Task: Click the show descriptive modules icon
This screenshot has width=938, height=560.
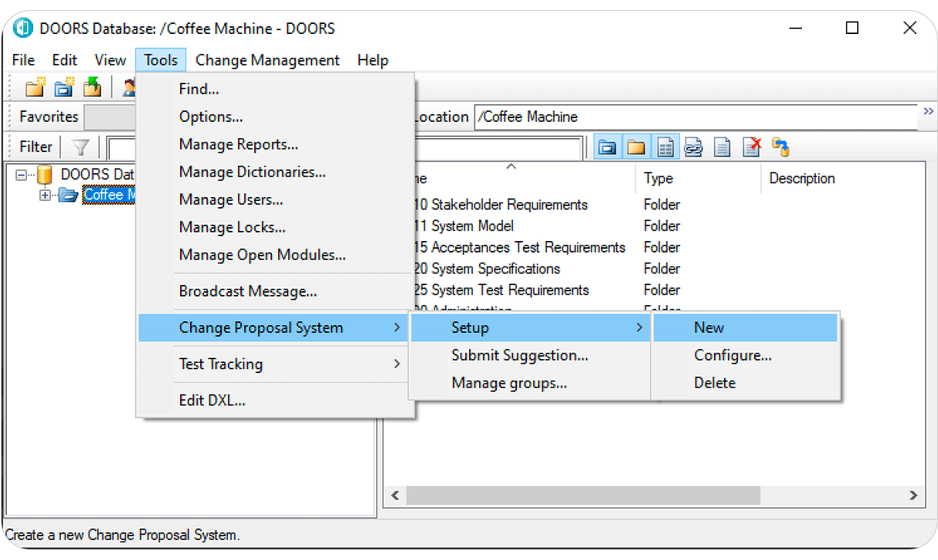Action: click(x=722, y=147)
